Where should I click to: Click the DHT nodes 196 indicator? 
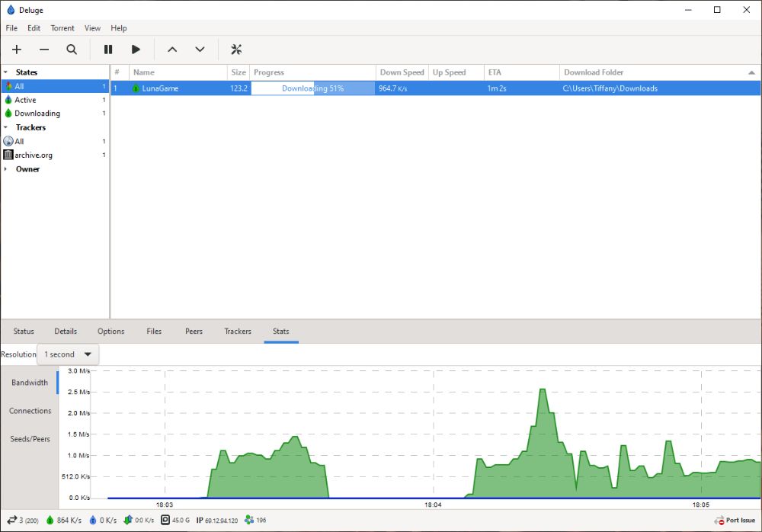(255, 521)
